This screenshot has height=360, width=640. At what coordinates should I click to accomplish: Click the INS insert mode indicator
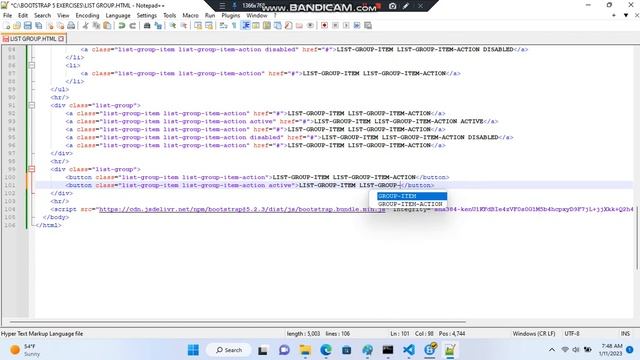point(625,334)
